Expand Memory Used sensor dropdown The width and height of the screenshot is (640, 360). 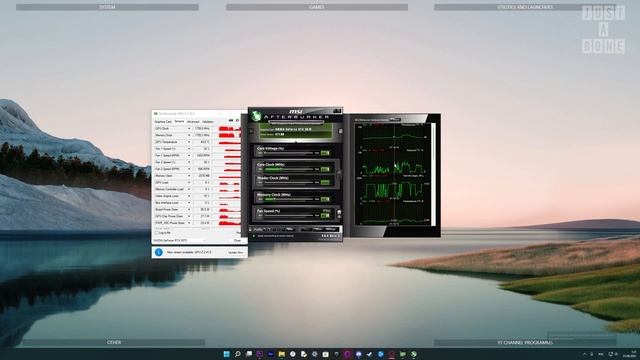pos(189,176)
